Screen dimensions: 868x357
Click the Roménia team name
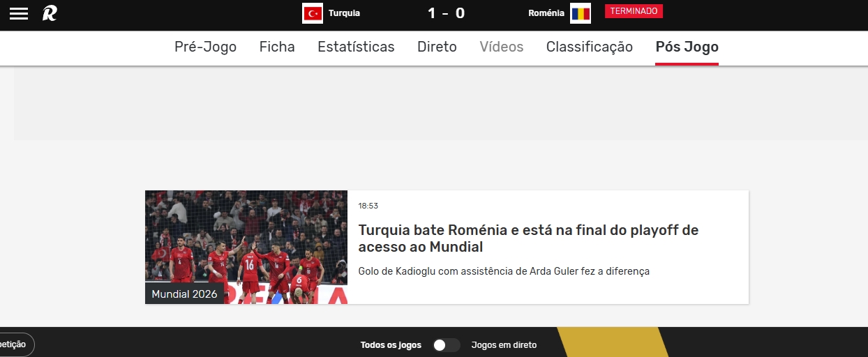546,13
